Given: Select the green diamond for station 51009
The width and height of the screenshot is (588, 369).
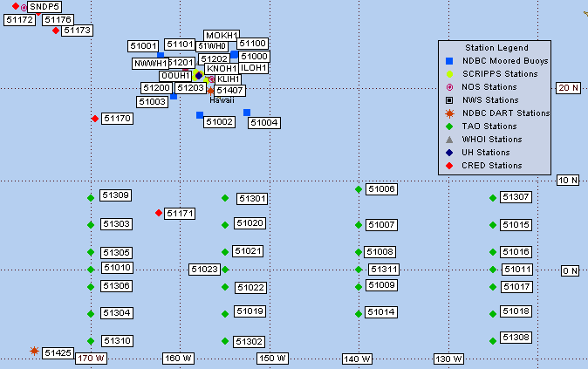Looking at the screenshot, I should [359, 287].
